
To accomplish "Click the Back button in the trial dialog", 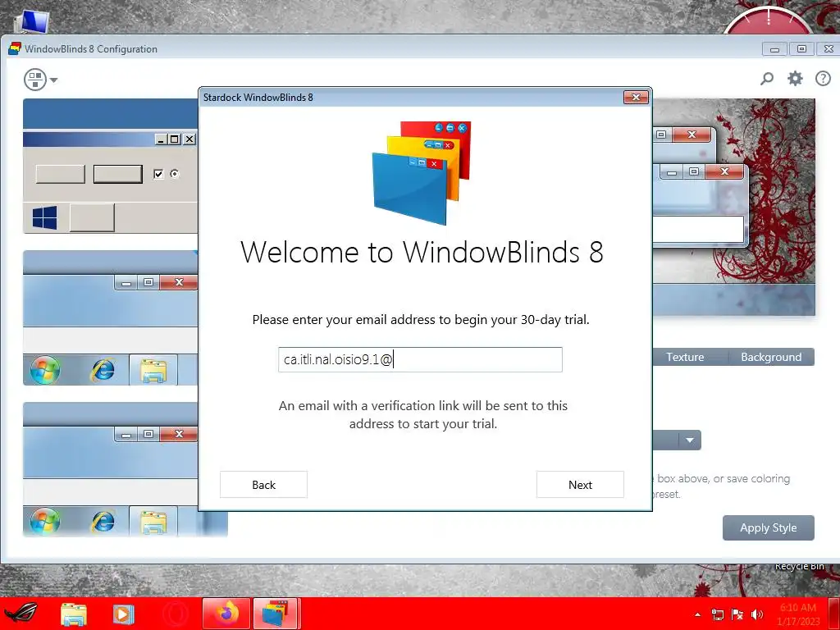I will click(263, 485).
